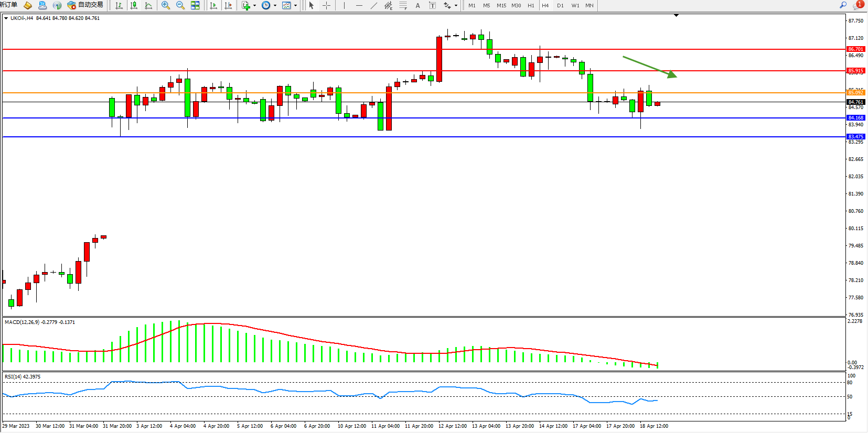Select the horizontal line drawing tool
The width and height of the screenshot is (868, 433).
359,5
